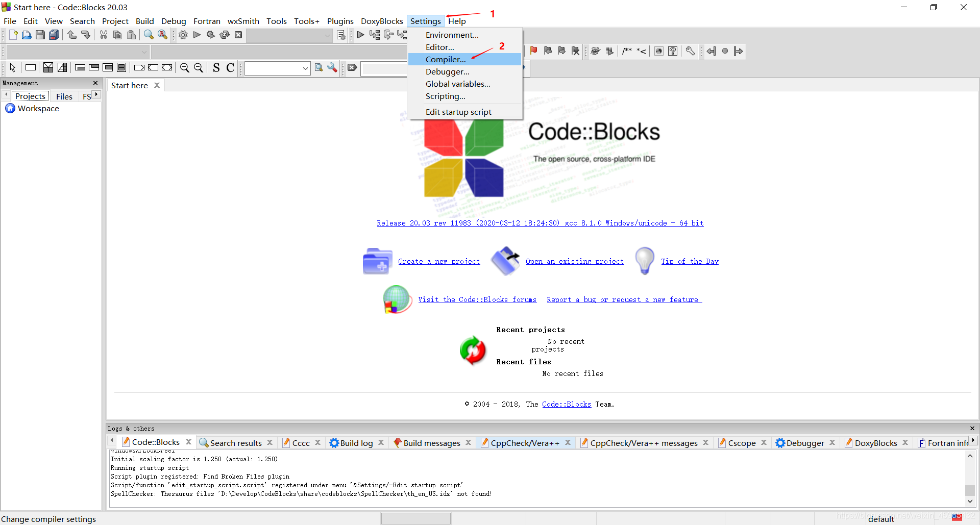Screen dimensions: 980x525
Task: Click the Zoom in magnifier icon
Action: pos(185,67)
